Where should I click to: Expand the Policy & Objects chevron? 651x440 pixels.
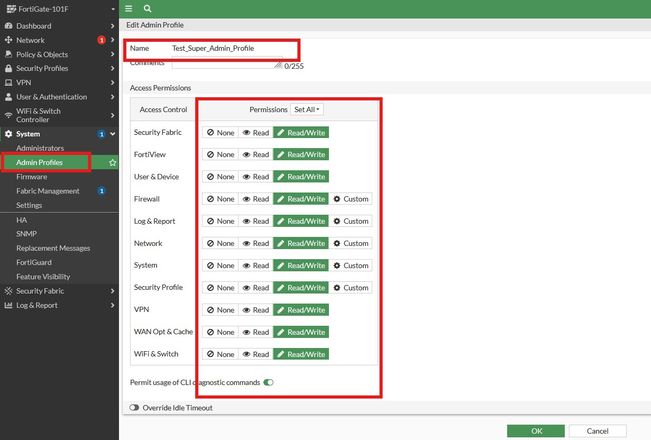click(x=113, y=54)
